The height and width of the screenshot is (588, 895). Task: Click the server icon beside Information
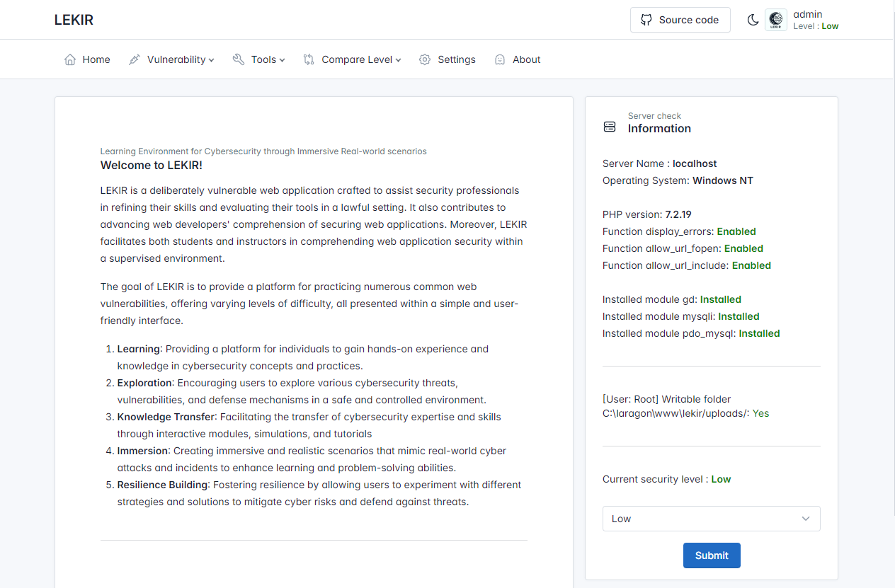(610, 127)
